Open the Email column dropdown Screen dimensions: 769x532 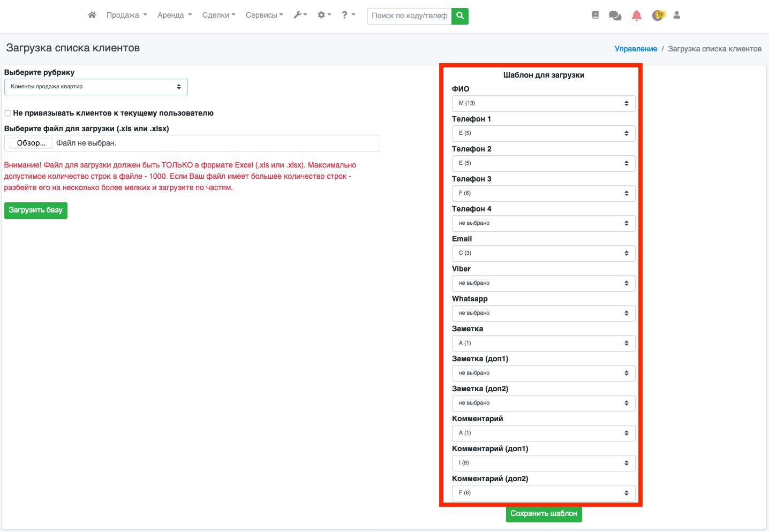pyautogui.click(x=544, y=253)
